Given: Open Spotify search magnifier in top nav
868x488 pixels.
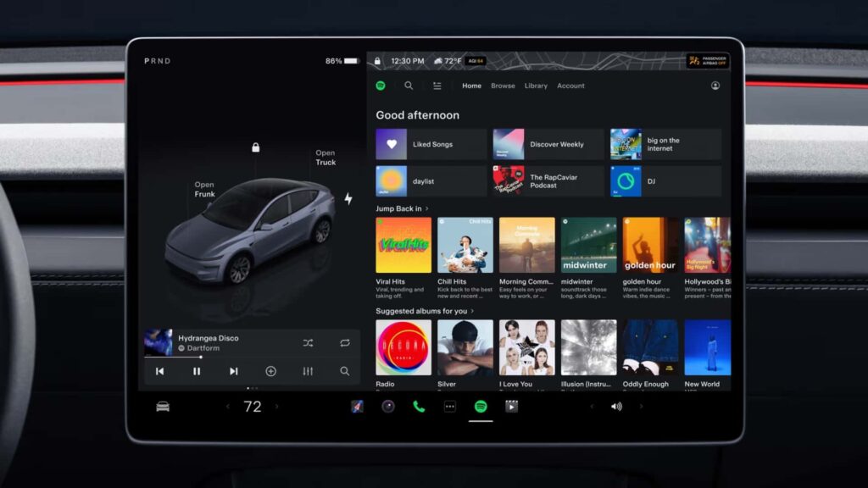Looking at the screenshot, I should 409,86.
